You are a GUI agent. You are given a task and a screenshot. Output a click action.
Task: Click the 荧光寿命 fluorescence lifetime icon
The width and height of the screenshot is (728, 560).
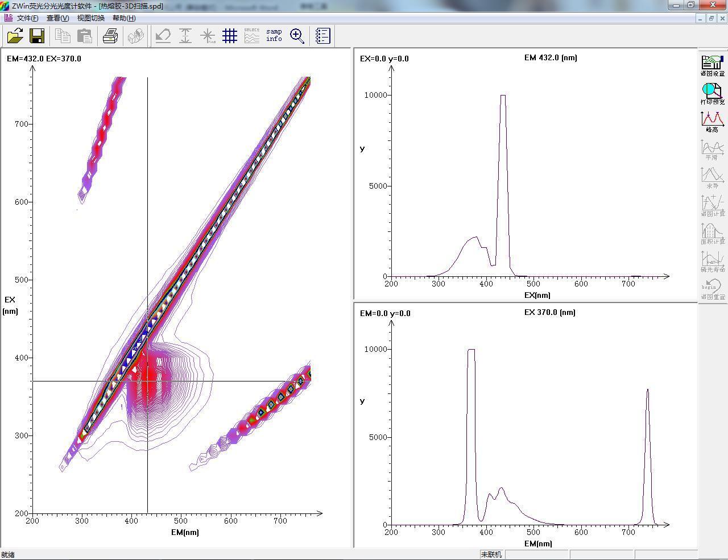coord(712,261)
